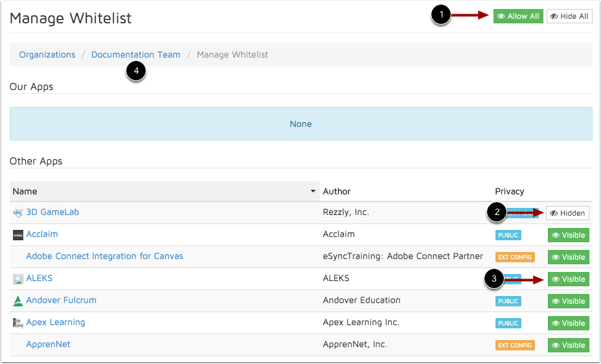Click the Other Apps section heading
This screenshot has height=364, width=601.
(36, 161)
